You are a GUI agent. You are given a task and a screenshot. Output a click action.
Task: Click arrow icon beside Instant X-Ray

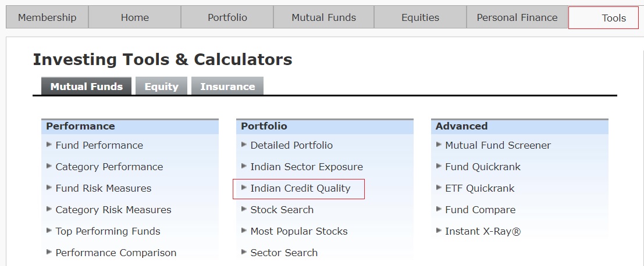pyautogui.click(x=439, y=231)
